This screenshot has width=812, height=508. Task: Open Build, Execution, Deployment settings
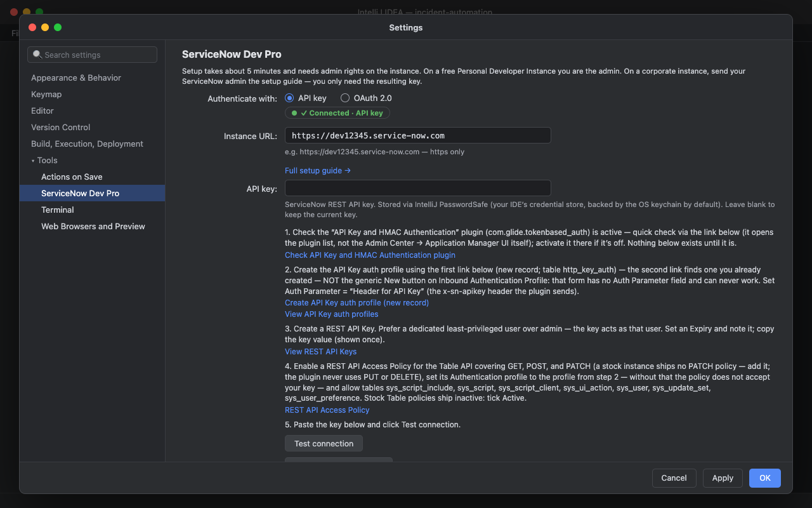tap(87, 144)
